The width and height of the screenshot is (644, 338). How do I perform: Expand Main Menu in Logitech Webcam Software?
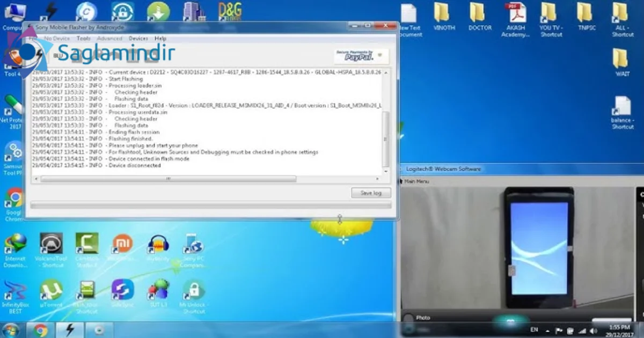[x=416, y=181]
